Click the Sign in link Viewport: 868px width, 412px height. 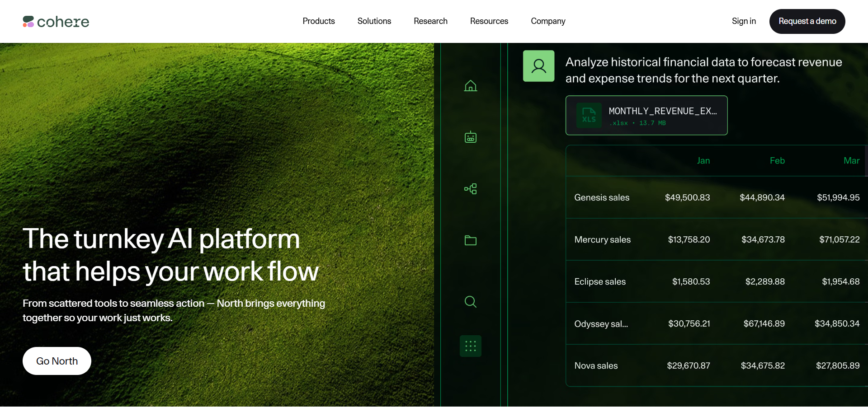pos(744,21)
